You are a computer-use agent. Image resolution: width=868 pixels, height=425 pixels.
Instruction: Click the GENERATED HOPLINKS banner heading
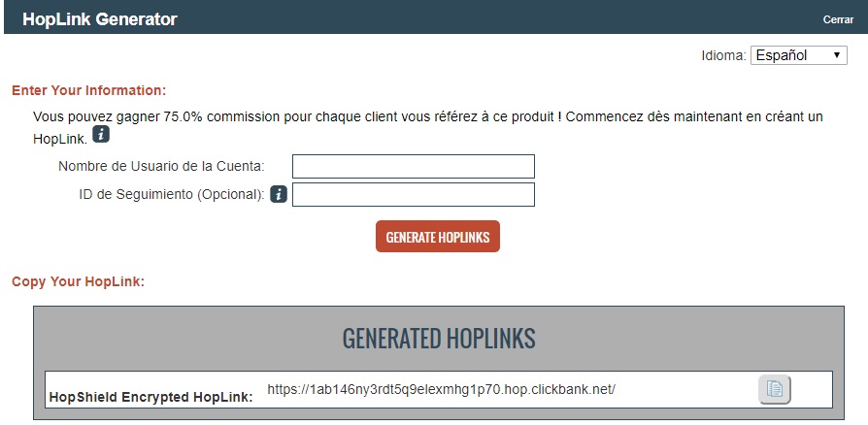tap(439, 338)
